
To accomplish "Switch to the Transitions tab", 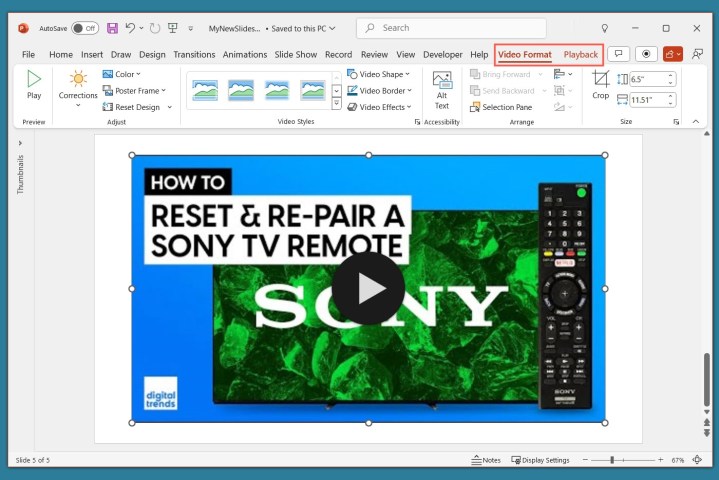I will coord(194,55).
